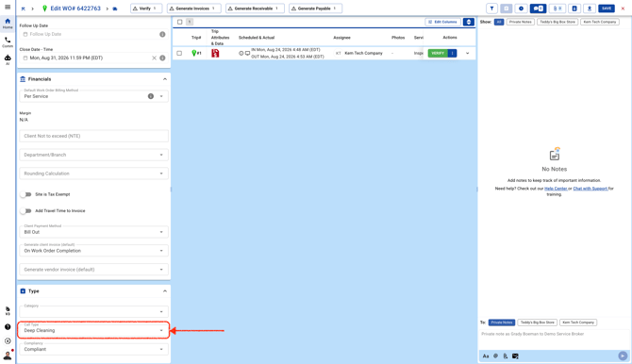Click the Edit Columns button

click(442, 22)
